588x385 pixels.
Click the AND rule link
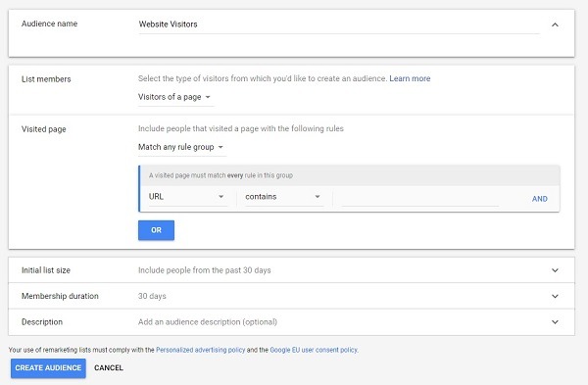pyautogui.click(x=540, y=199)
